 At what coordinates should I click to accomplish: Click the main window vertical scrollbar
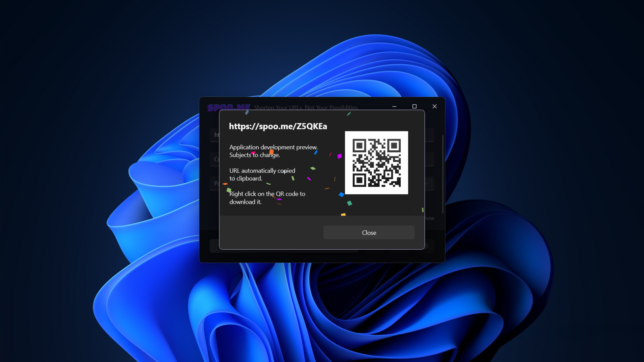443,174
